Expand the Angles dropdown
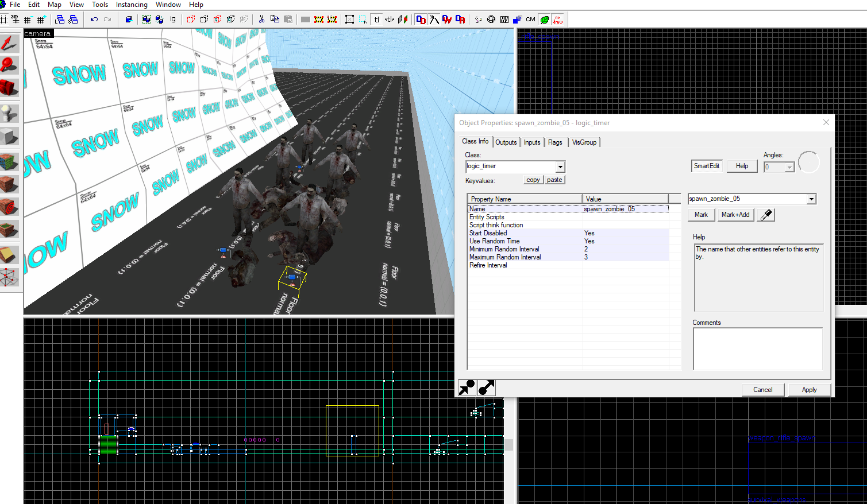Screen dimensions: 867x504 coord(789,167)
